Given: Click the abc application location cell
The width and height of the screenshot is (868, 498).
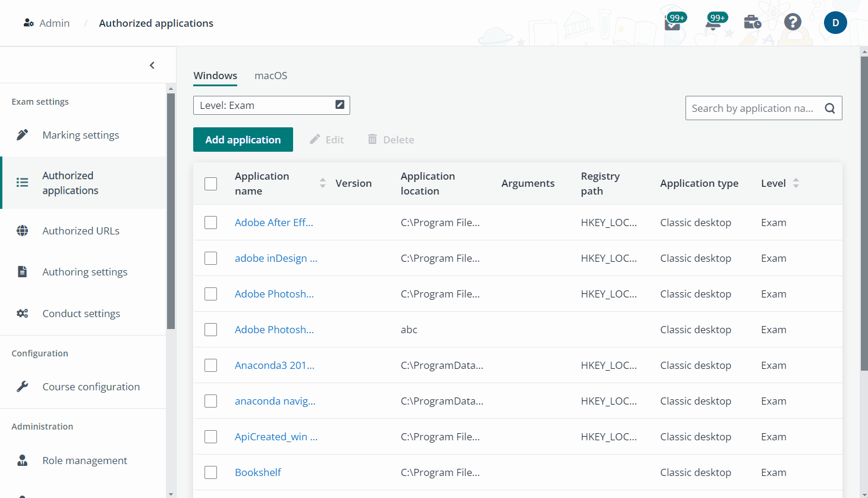Looking at the screenshot, I should point(409,330).
